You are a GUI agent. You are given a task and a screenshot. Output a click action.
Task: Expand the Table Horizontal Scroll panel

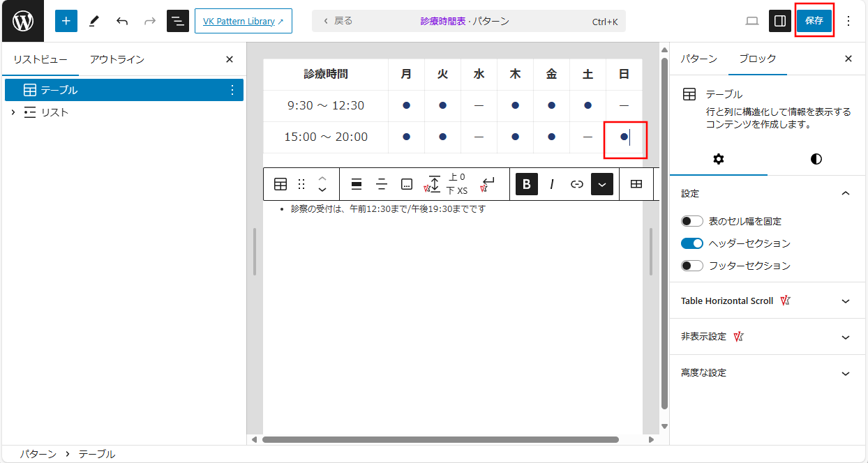click(x=846, y=301)
